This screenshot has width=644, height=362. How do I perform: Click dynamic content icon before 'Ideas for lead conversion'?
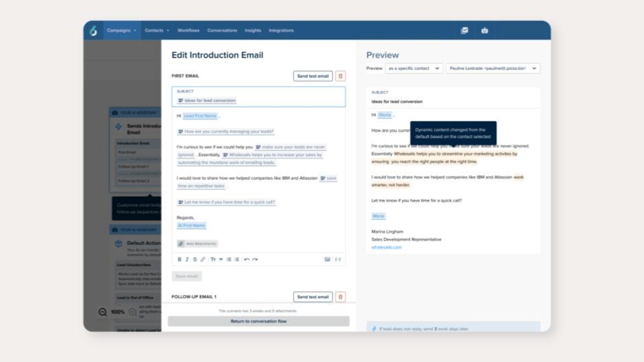[x=181, y=101]
